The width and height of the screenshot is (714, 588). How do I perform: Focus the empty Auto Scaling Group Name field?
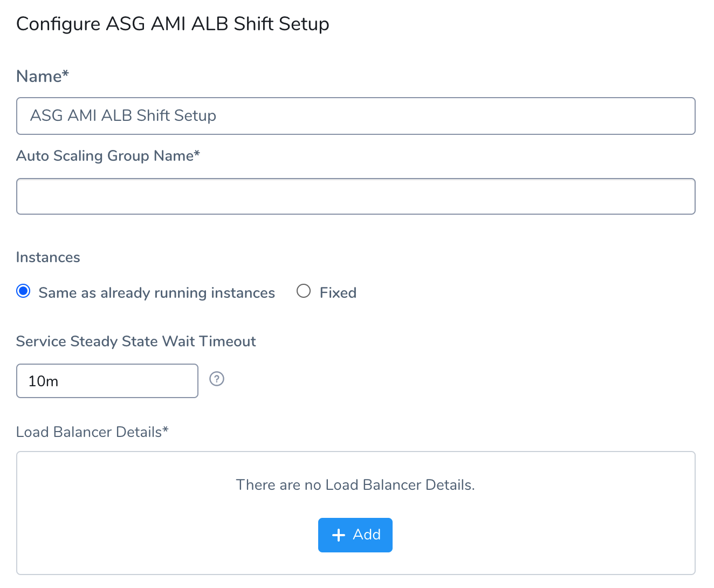coord(356,196)
